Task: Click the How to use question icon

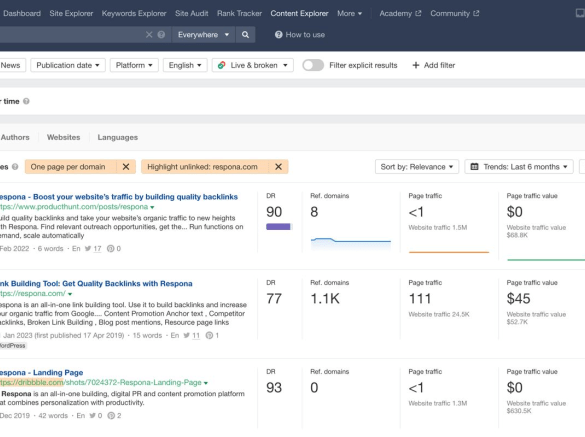Action: (x=278, y=35)
